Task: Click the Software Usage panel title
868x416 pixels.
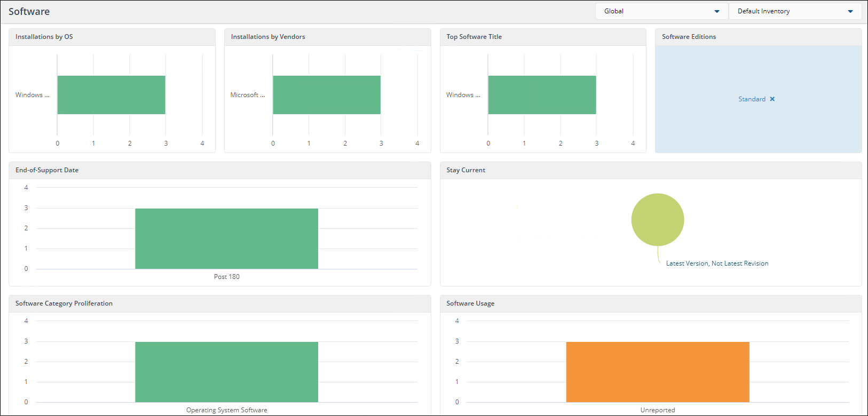Action: [470, 303]
